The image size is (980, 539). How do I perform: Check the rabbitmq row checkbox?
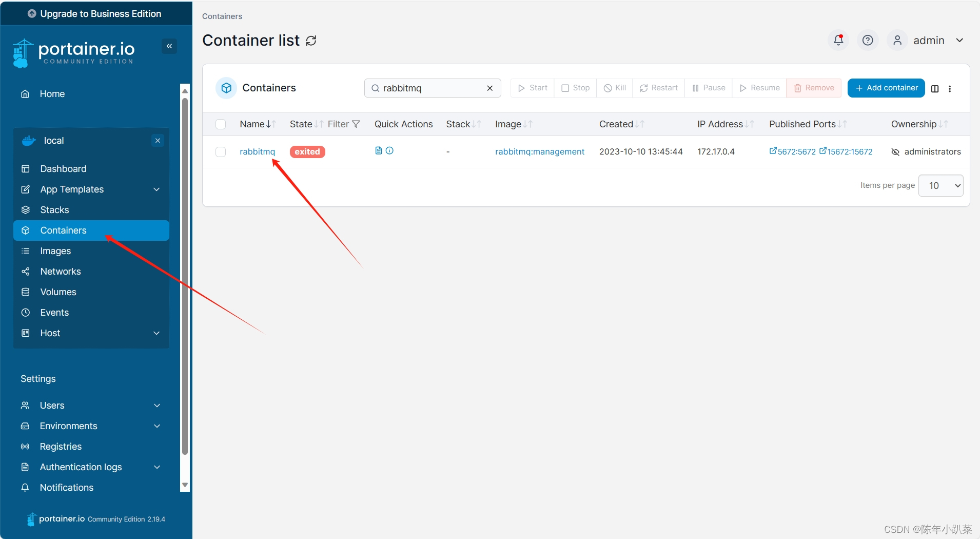[221, 152]
